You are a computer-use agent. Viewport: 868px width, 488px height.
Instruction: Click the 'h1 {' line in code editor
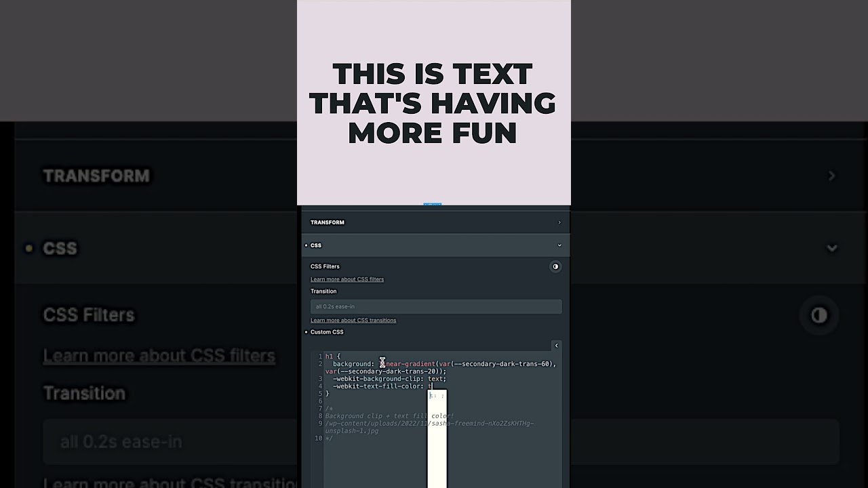click(333, 357)
